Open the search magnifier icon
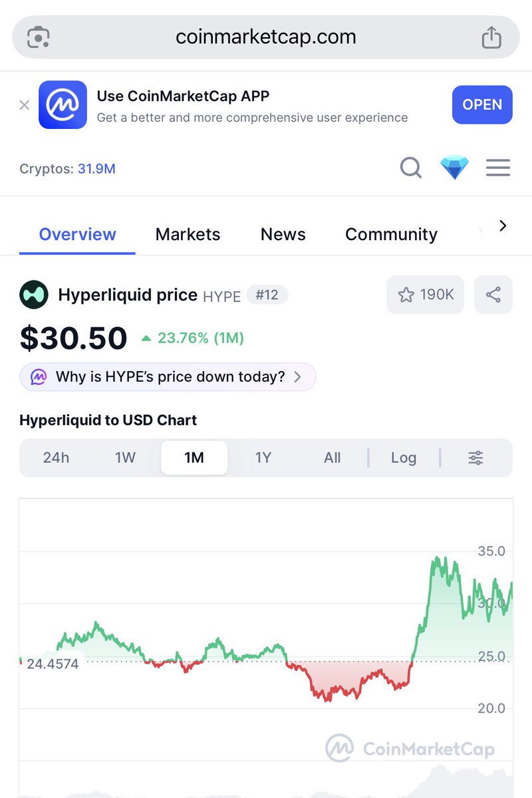 411,168
